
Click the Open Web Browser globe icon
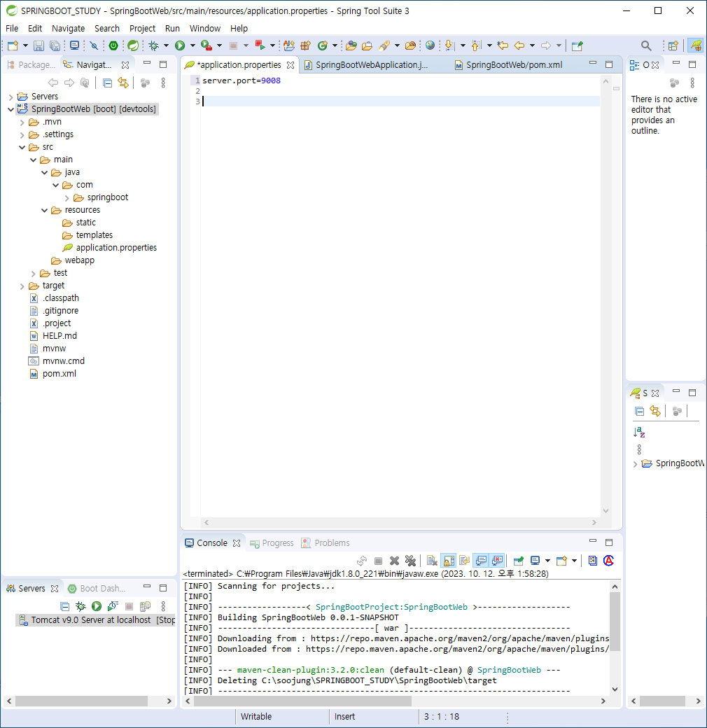point(430,45)
